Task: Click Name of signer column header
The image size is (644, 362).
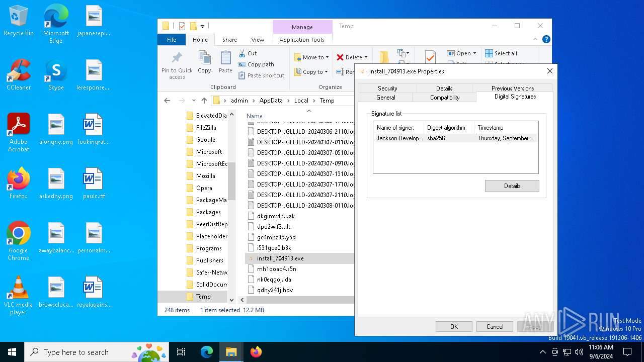Action: (398, 128)
